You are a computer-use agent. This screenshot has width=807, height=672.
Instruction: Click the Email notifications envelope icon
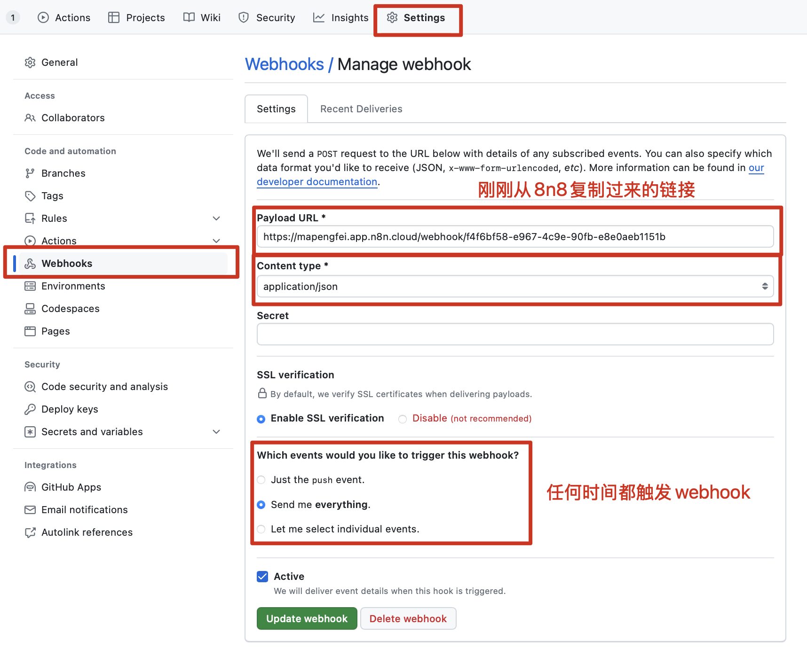(30, 509)
